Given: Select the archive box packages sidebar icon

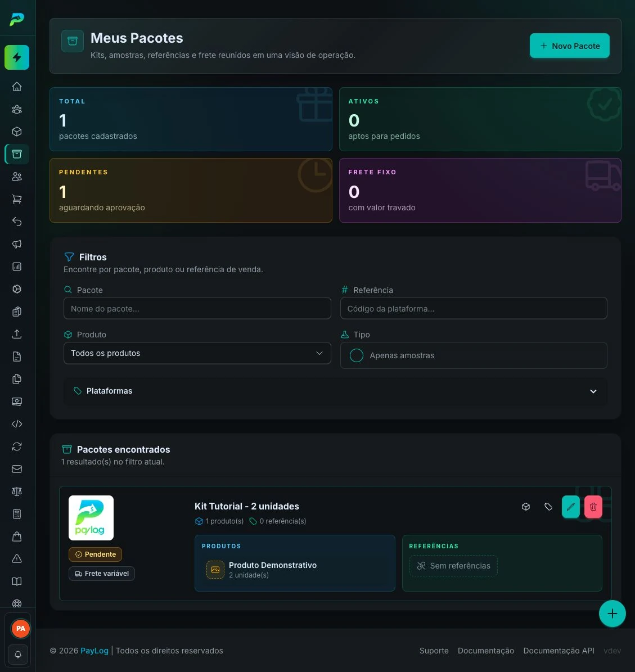Looking at the screenshot, I should 17,154.
